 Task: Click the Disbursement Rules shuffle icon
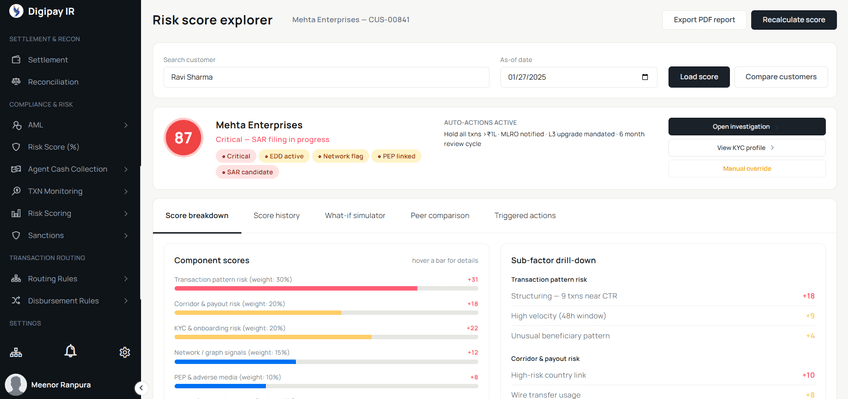point(16,301)
